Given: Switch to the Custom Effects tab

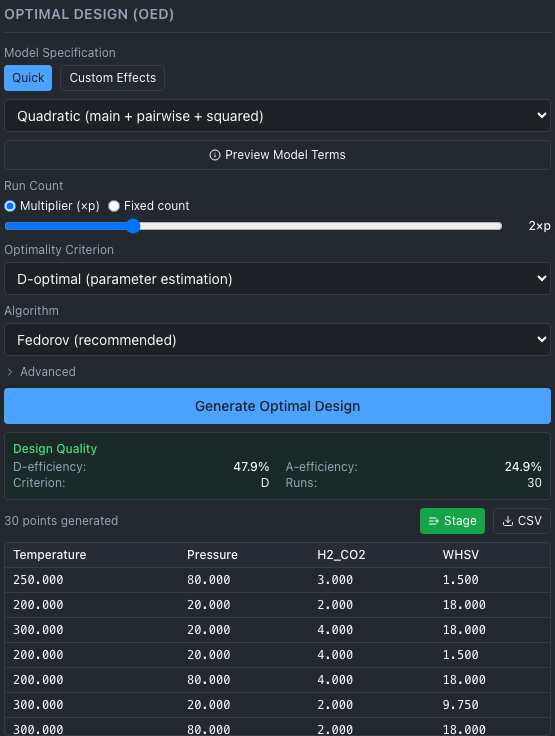Looking at the screenshot, I should (113, 78).
